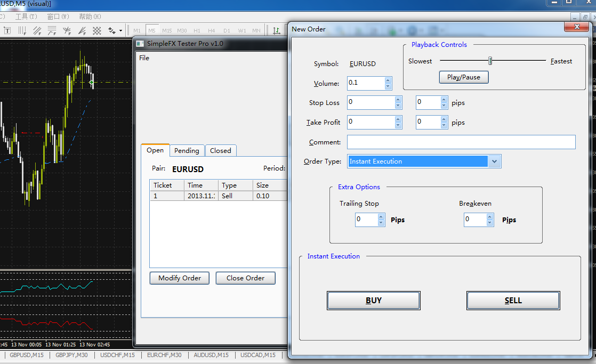Open File menu in SimpleFX Tester
Image resolution: width=596 pixels, height=364 pixels.
[x=144, y=58]
